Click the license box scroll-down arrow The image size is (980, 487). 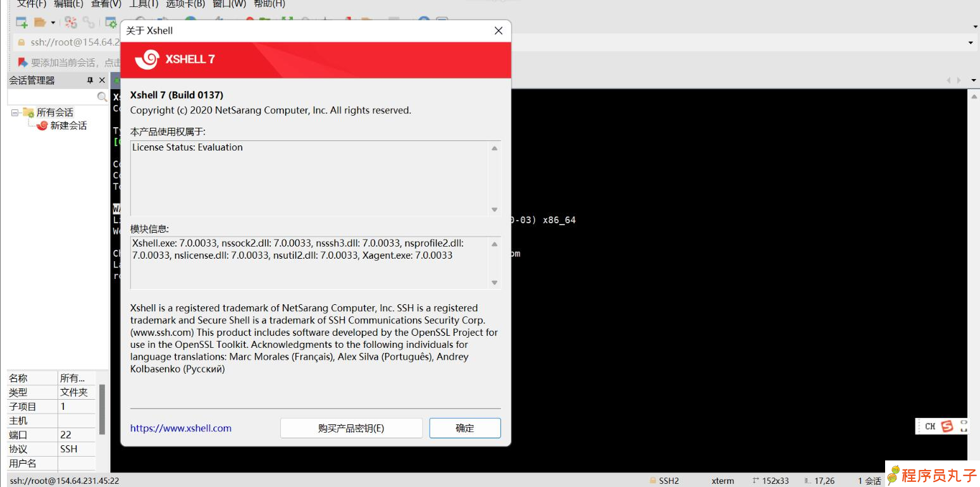point(495,209)
